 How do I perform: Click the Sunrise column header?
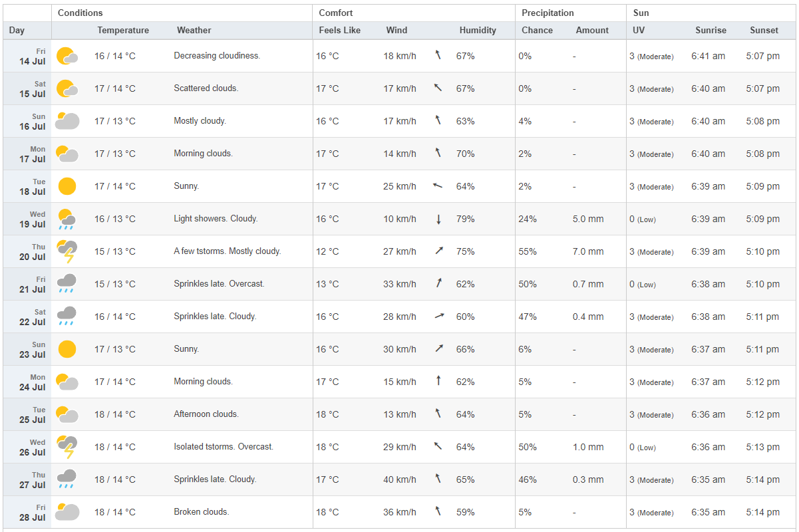tap(711, 31)
